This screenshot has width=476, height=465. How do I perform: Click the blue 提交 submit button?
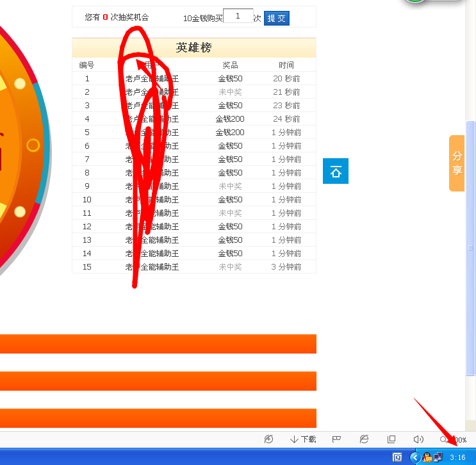pyautogui.click(x=276, y=18)
